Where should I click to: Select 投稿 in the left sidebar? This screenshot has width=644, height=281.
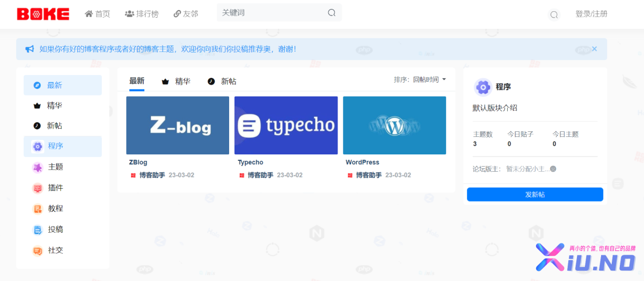(63, 230)
